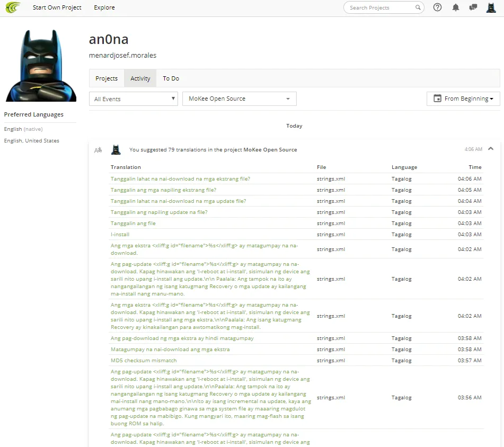Open the 'I-install' translation link

[x=120, y=235]
